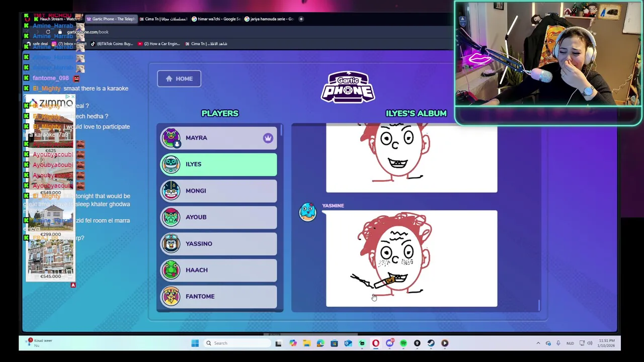
Task: Open the upper red-haired face drawing
Action: tap(412, 158)
